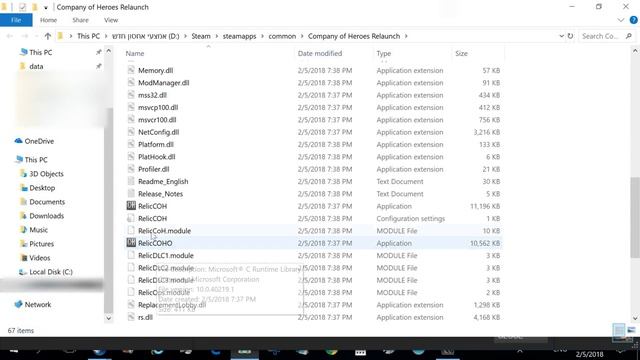Switch to the Home ribbon tab
The image size is (640, 360).
click(48, 20)
